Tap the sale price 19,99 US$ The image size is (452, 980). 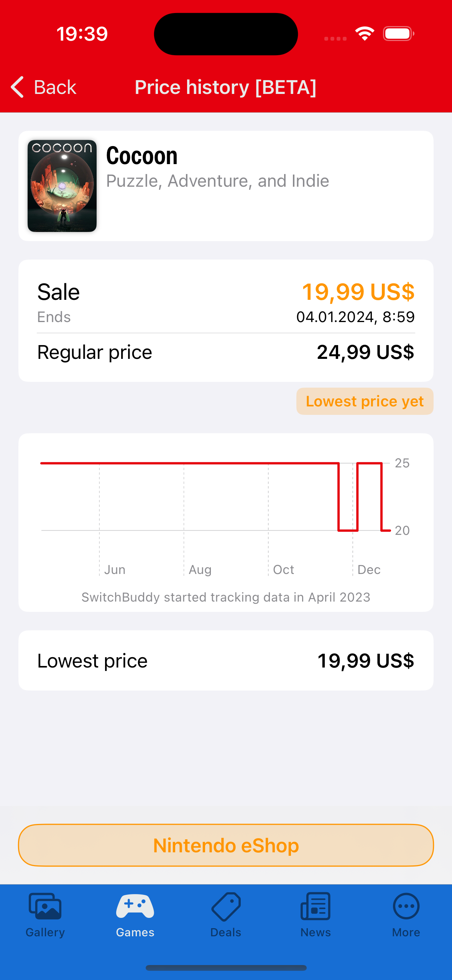358,292
